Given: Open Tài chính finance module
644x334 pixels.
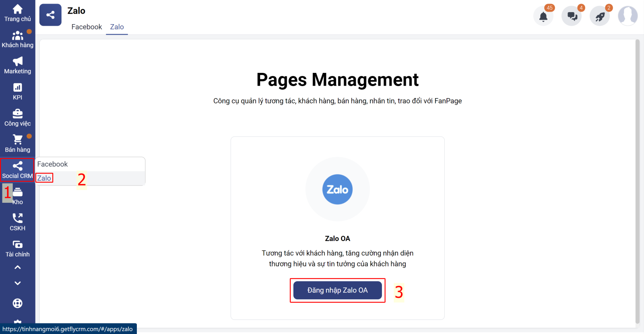Looking at the screenshot, I should point(17,248).
